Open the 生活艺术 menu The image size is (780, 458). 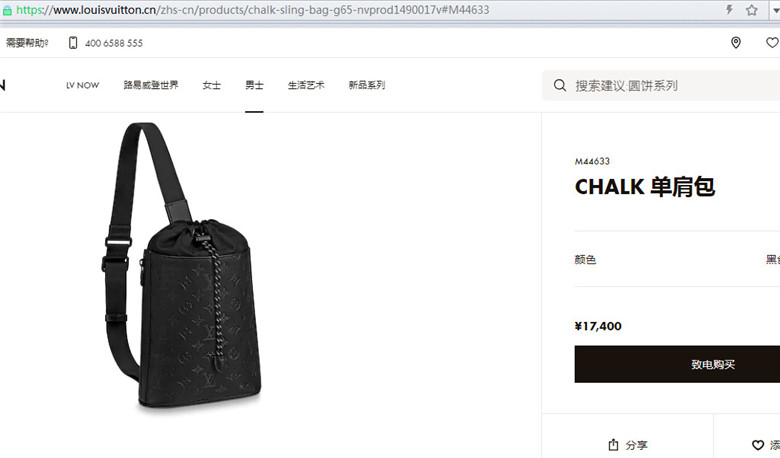click(306, 85)
